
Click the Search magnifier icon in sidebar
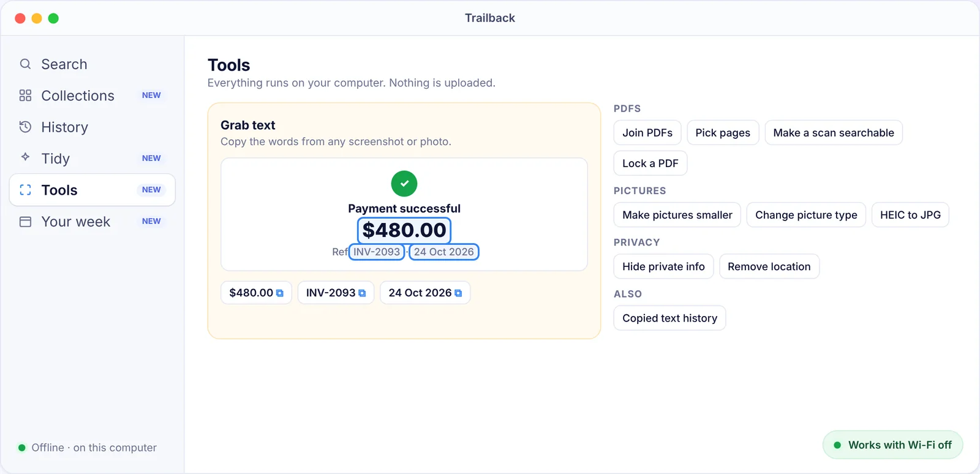25,64
